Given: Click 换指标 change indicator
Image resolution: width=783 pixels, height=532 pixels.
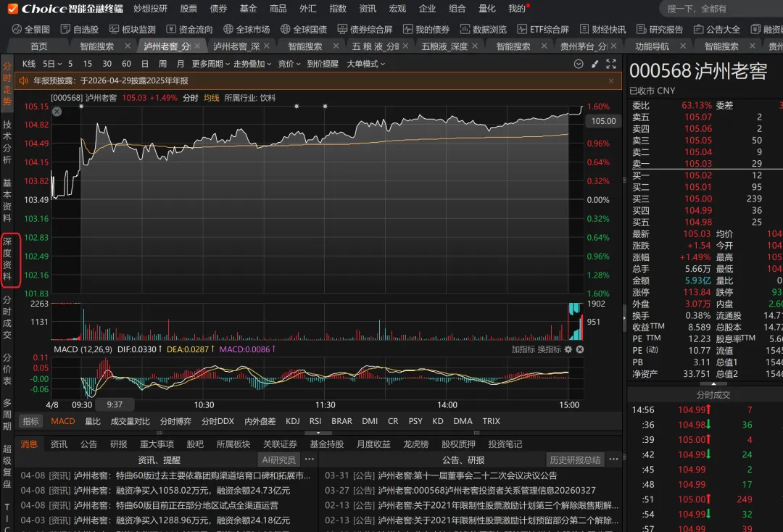Looking at the screenshot, I should tap(550, 349).
